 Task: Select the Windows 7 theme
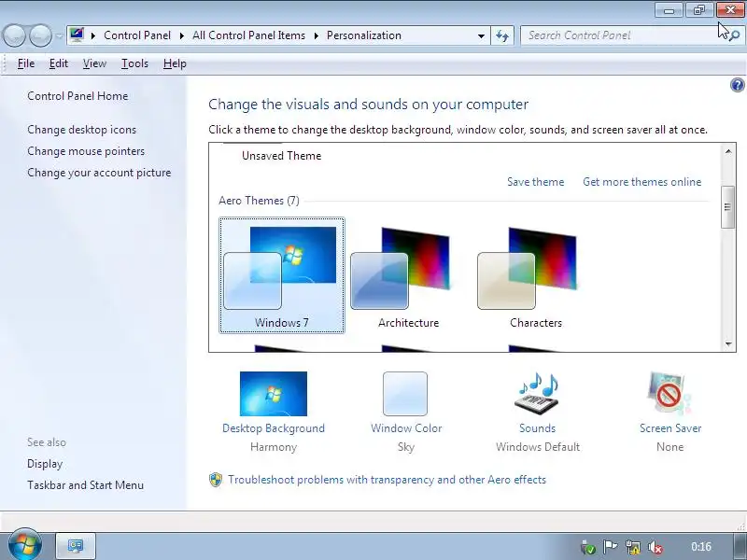[282, 275]
